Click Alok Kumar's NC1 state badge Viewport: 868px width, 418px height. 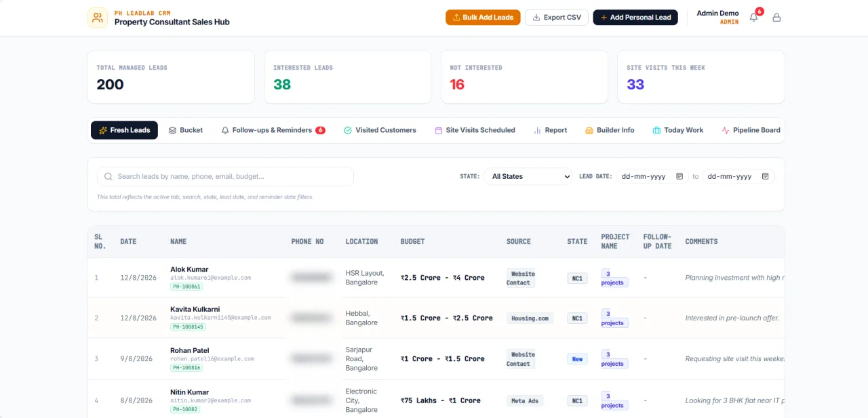click(577, 278)
